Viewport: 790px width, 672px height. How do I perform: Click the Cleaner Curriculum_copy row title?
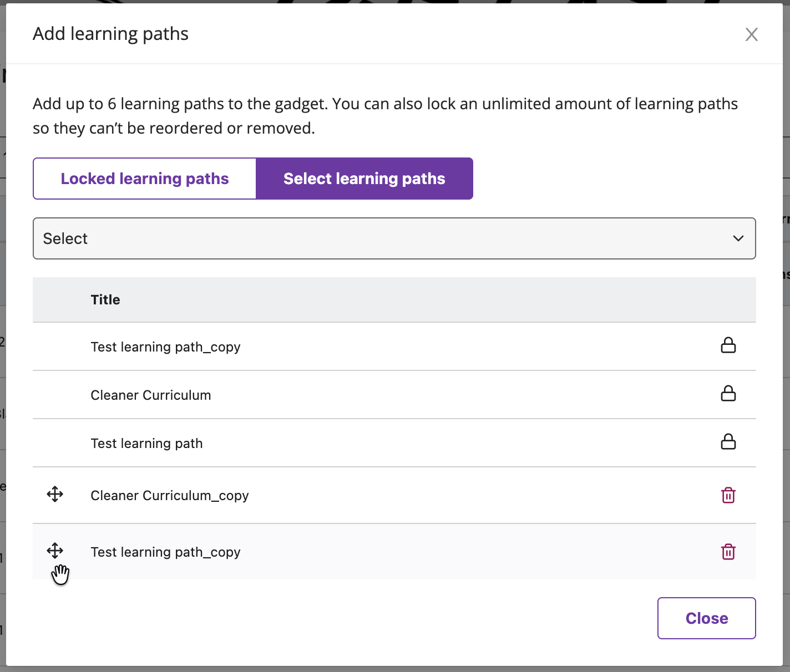[x=170, y=496]
